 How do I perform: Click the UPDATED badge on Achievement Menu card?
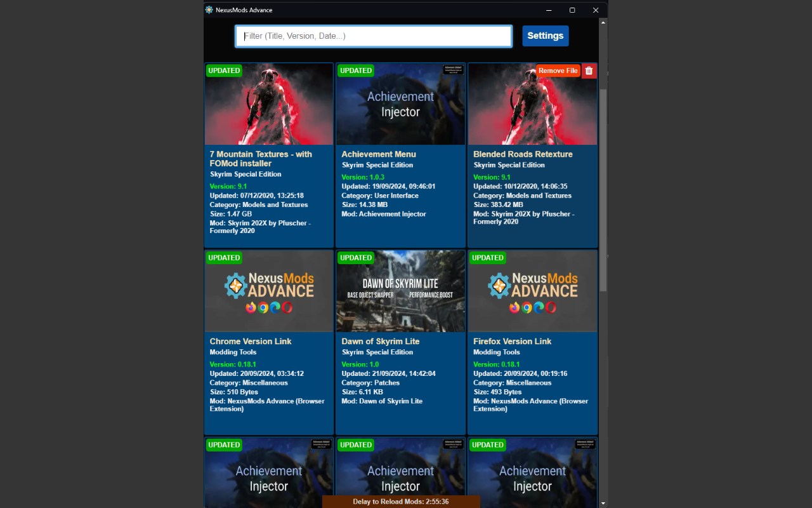click(x=356, y=70)
